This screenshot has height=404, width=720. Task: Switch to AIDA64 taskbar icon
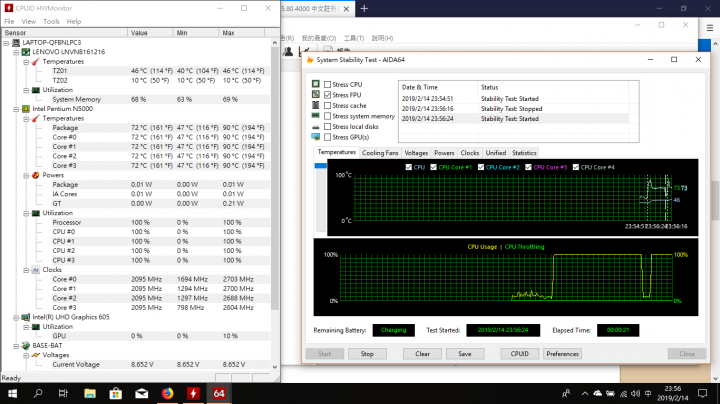click(219, 393)
